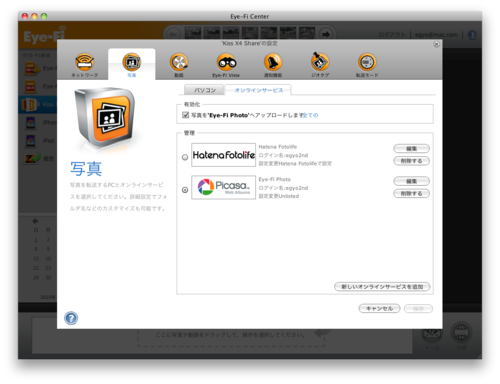Close the Kiss X4 Share settings dialog
500x384 pixels.
436,44
